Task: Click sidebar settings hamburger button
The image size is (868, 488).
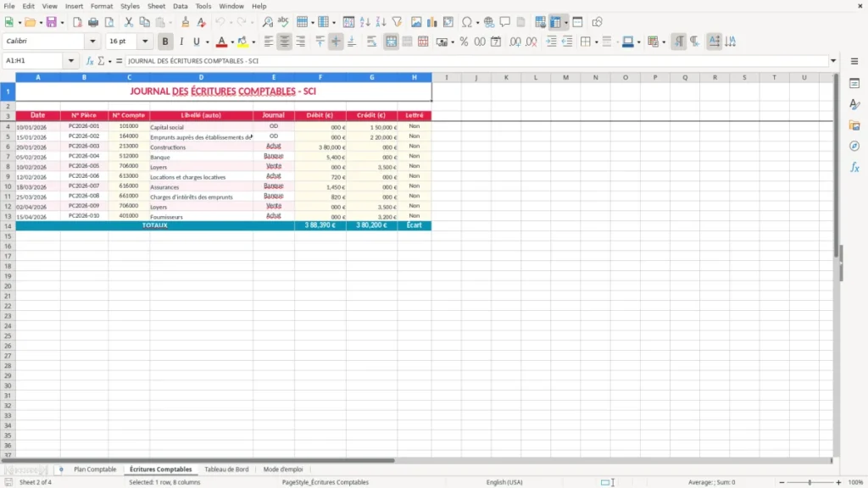Action: [854, 61]
